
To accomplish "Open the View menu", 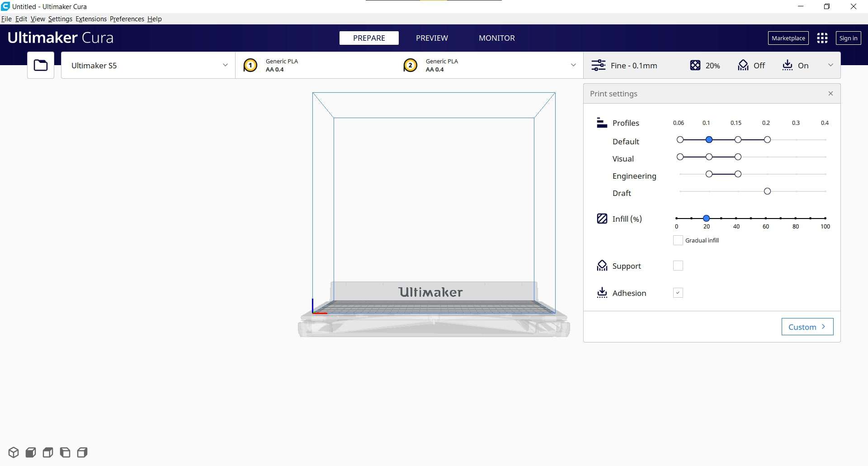I will coord(38,19).
